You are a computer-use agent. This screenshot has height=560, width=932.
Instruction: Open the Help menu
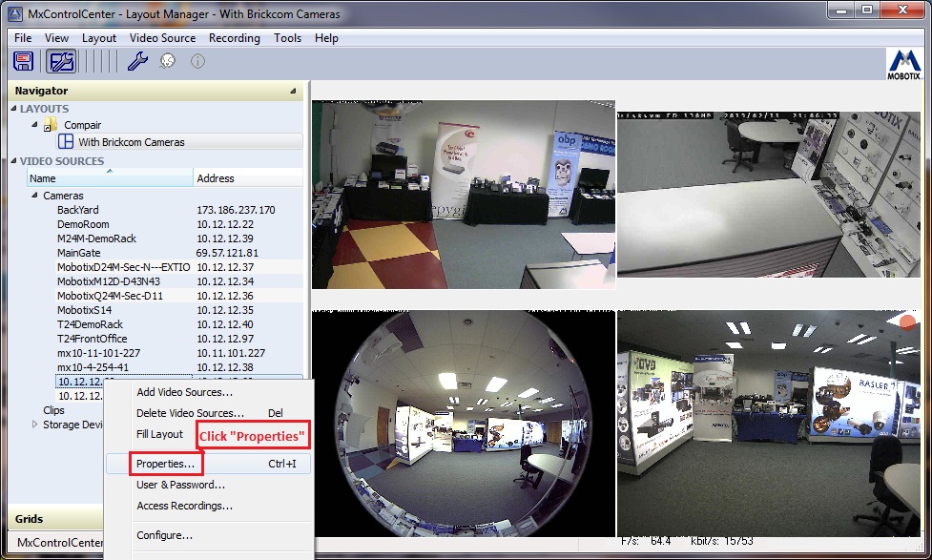(x=327, y=38)
